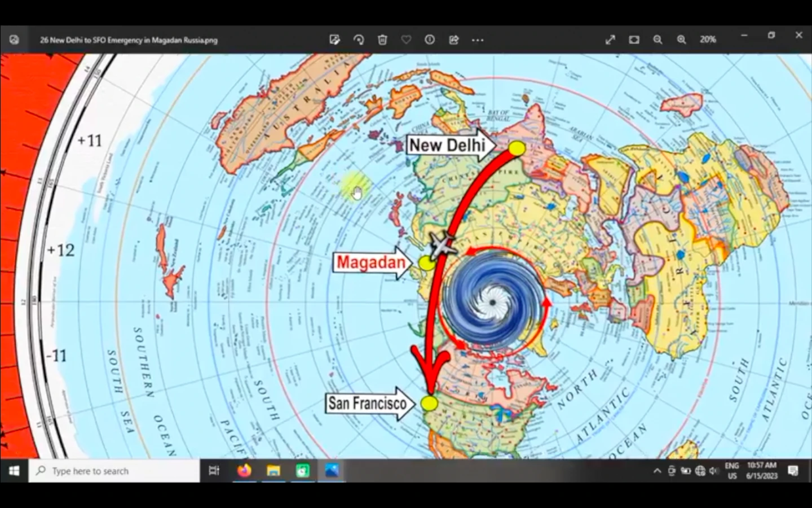Add image to favorites heart icon

pyautogui.click(x=406, y=40)
